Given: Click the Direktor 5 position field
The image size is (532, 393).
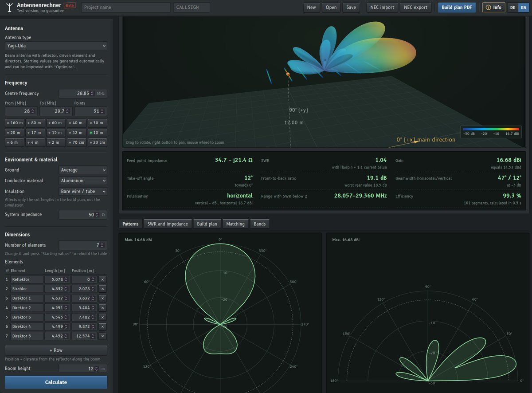Looking at the screenshot, I should click(84, 336).
